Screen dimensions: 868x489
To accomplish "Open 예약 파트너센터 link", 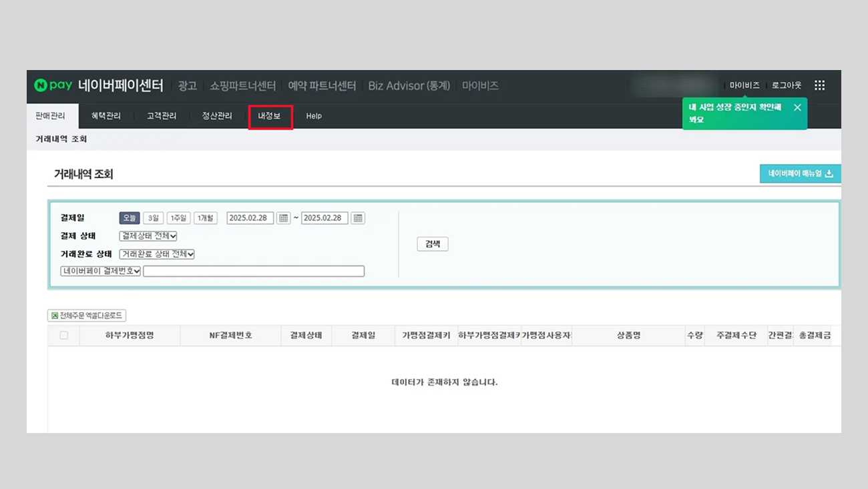I will tap(322, 85).
